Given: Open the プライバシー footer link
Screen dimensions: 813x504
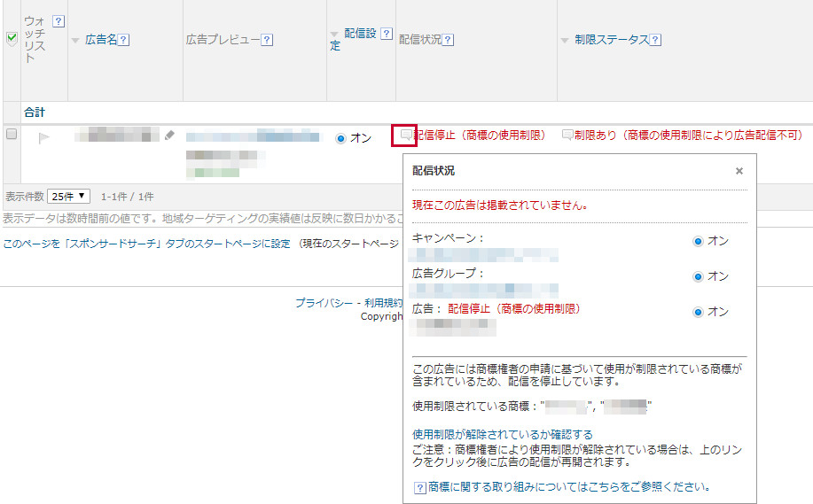Looking at the screenshot, I should (323, 303).
